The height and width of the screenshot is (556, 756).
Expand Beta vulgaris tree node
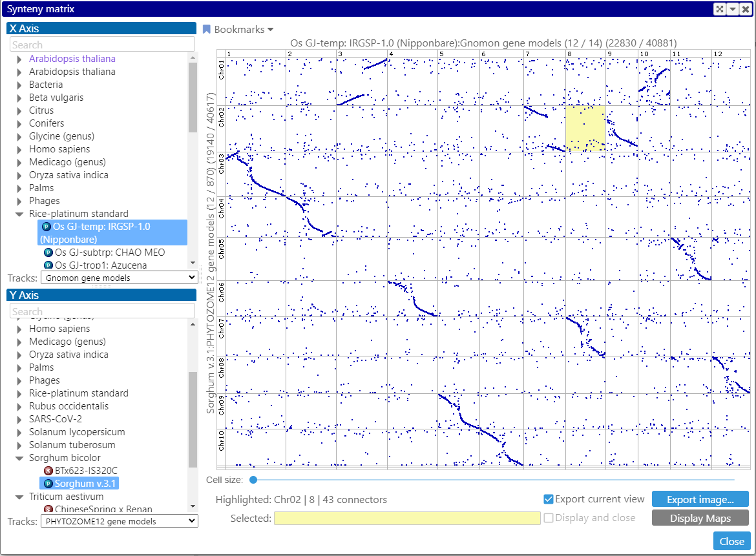tap(19, 98)
